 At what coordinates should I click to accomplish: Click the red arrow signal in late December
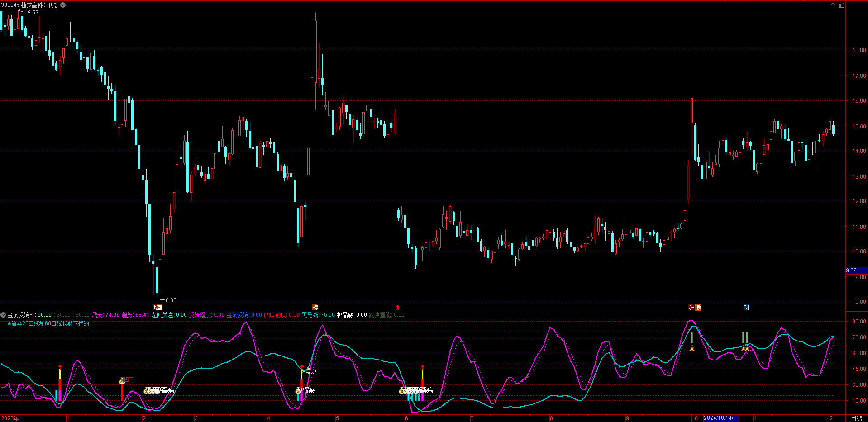tap(60, 367)
